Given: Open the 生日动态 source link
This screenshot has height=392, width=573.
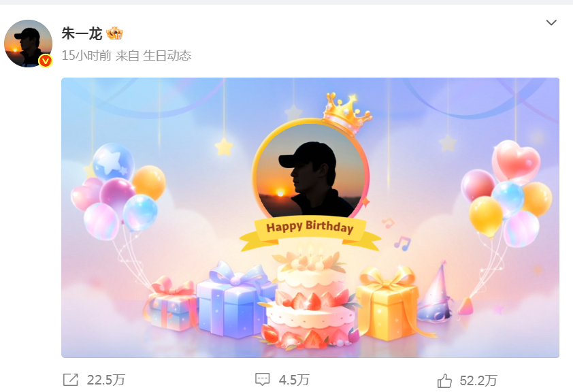Looking at the screenshot, I should 167,56.
